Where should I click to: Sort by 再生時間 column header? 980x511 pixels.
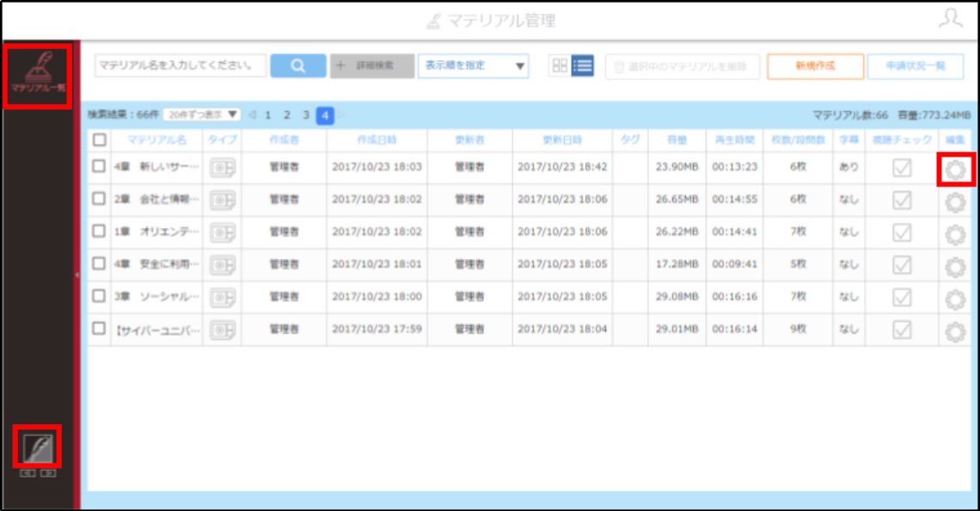734,140
